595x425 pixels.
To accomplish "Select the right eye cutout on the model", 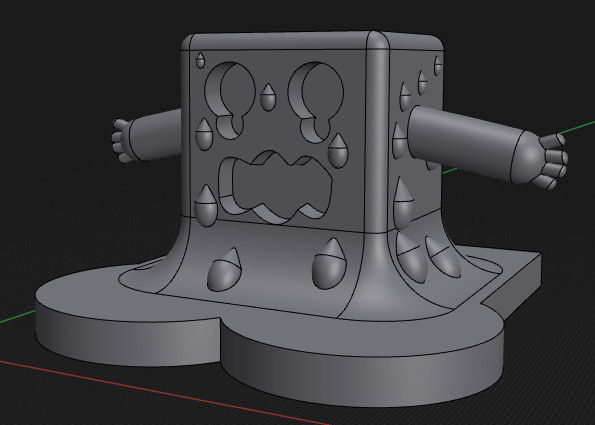I will (x=316, y=102).
